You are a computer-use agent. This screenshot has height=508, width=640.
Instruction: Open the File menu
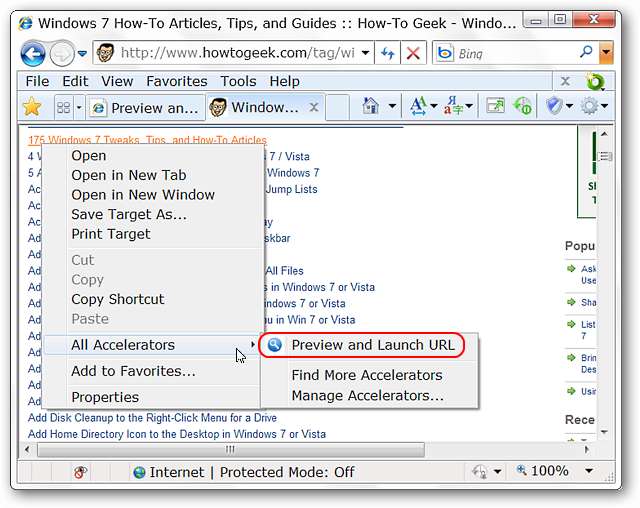click(x=37, y=81)
